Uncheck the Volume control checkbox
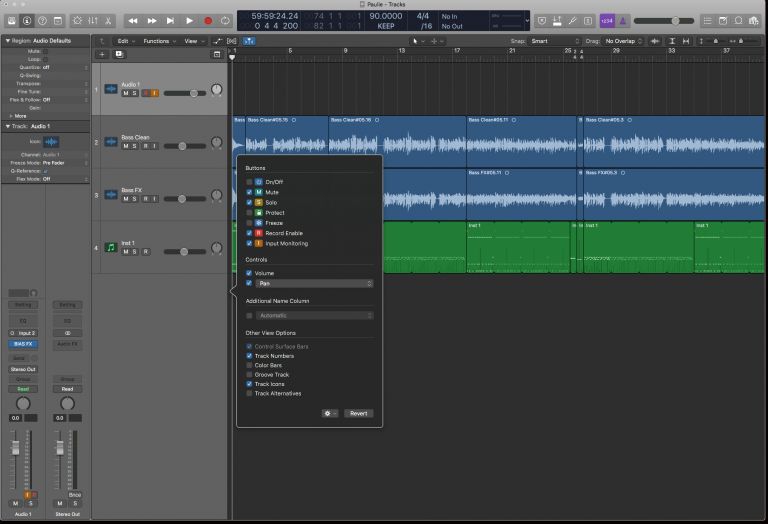The height and width of the screenshot is (524, 768). (x=249, y=273)
